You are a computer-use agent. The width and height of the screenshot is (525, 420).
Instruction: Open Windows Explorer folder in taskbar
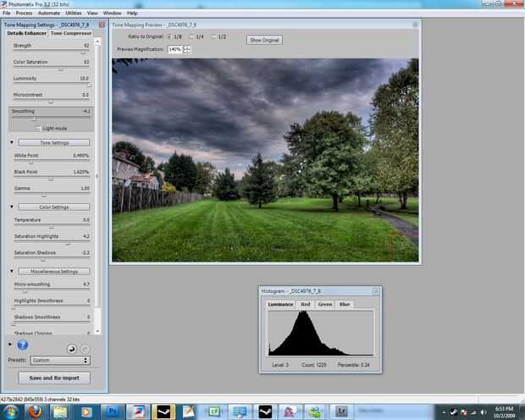click(60, 412)
